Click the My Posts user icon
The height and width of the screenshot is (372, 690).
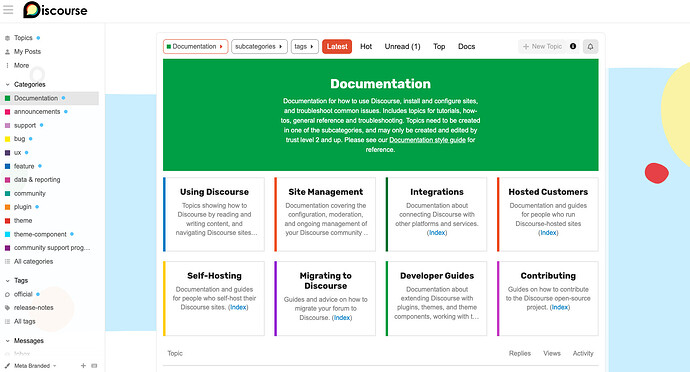point(7,52)
